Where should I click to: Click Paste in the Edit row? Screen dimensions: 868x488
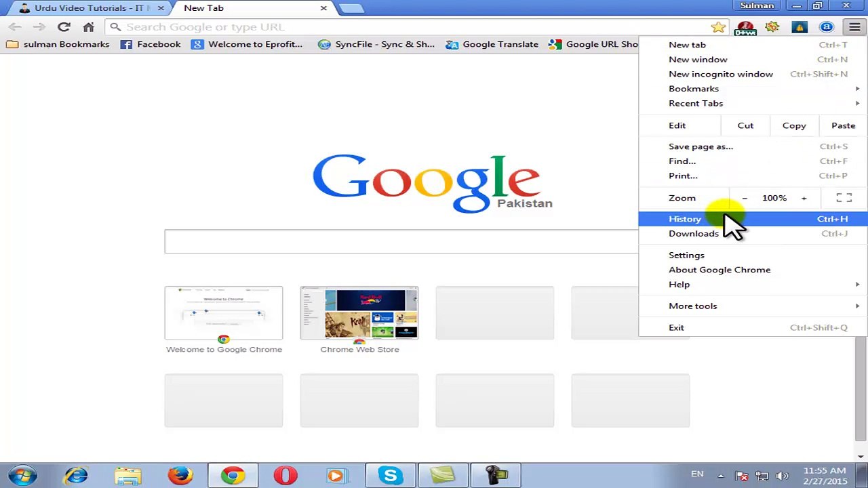[843, 125]
